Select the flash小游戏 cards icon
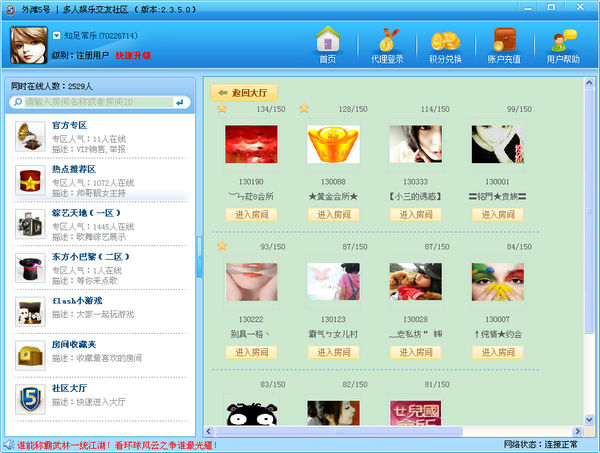600x453 pixels. 30,312
